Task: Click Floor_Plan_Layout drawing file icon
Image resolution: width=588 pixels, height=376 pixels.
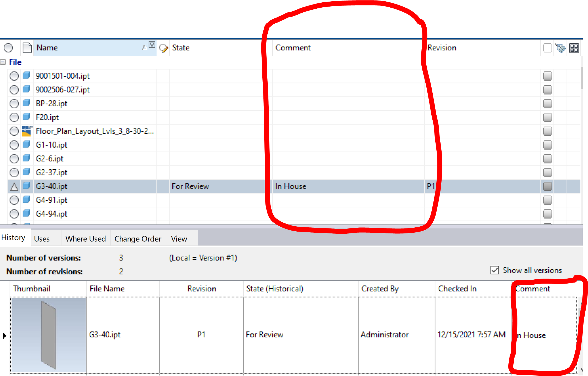Action: pyautogui.click(x=27, y=131)
